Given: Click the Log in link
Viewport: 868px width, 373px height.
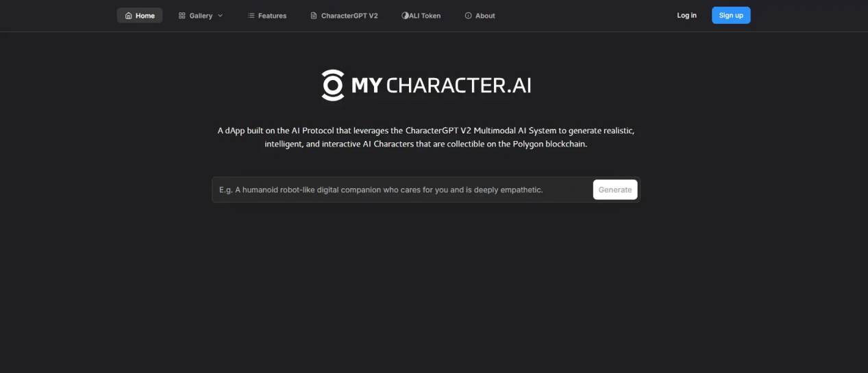Looking at the screenshot, I should click(686, 15).
